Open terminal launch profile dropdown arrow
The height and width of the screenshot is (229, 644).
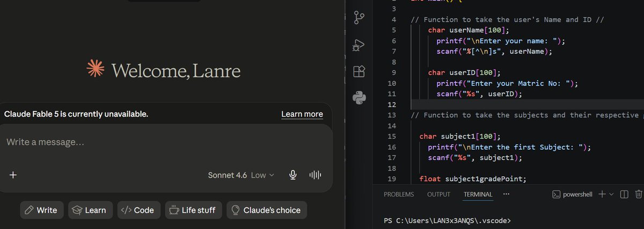(612, 194)
